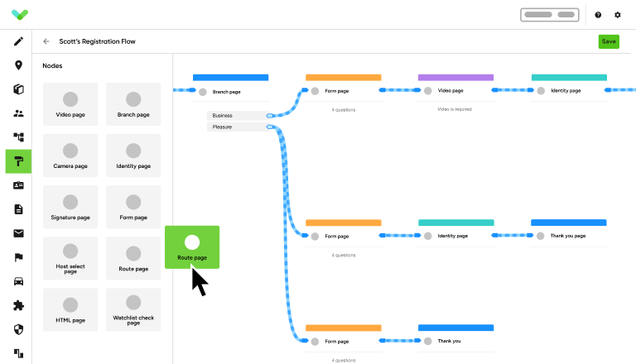
Task: Click the Scott's Registration Flow title
Action: click(x=98, y=41)
